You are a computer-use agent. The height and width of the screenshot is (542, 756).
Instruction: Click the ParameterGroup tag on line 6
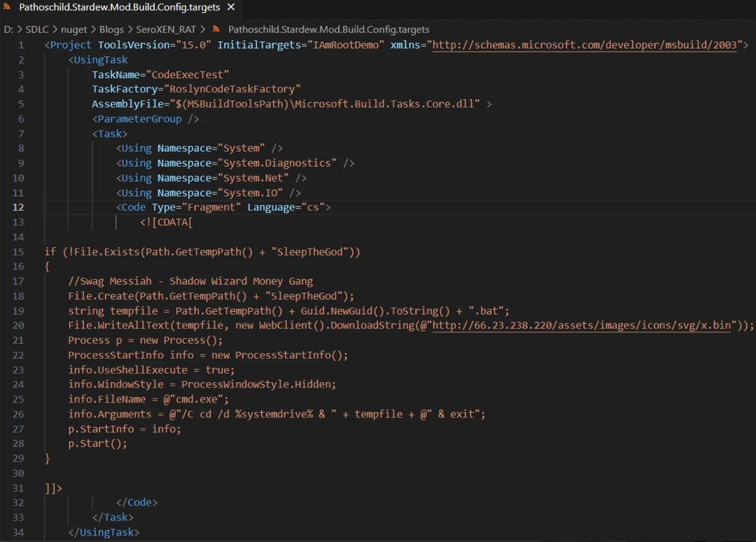point(145,119)
